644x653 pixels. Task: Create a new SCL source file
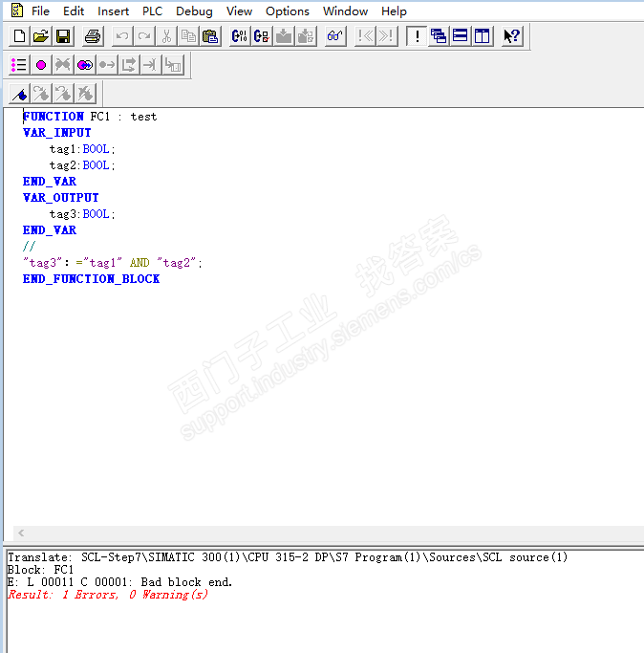[19, 36]
